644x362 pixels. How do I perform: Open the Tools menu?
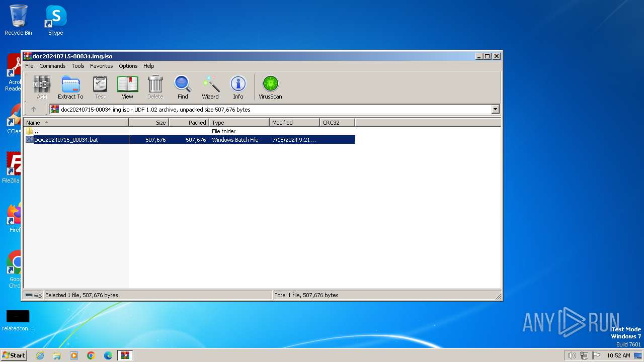(x=78, y=66)
